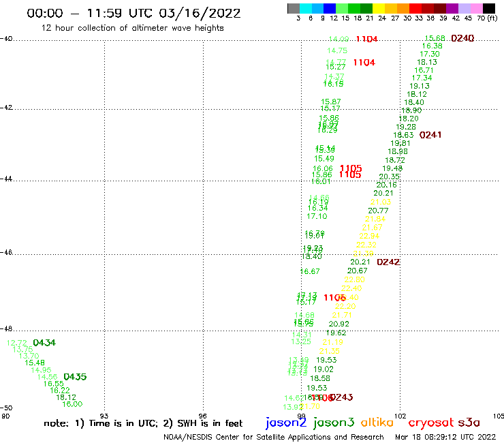Click the wave height value 19.81

[400, 143]
